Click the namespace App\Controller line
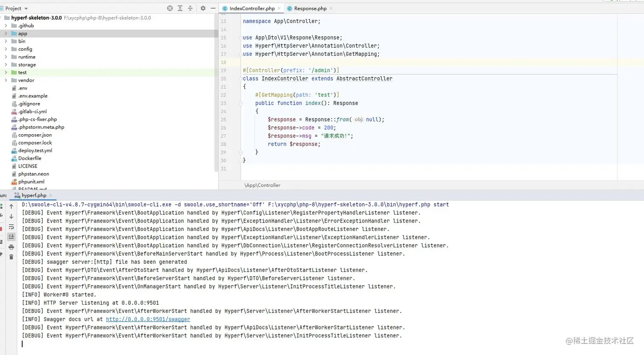This screenshot has width=644, height=355. (282, 21)
